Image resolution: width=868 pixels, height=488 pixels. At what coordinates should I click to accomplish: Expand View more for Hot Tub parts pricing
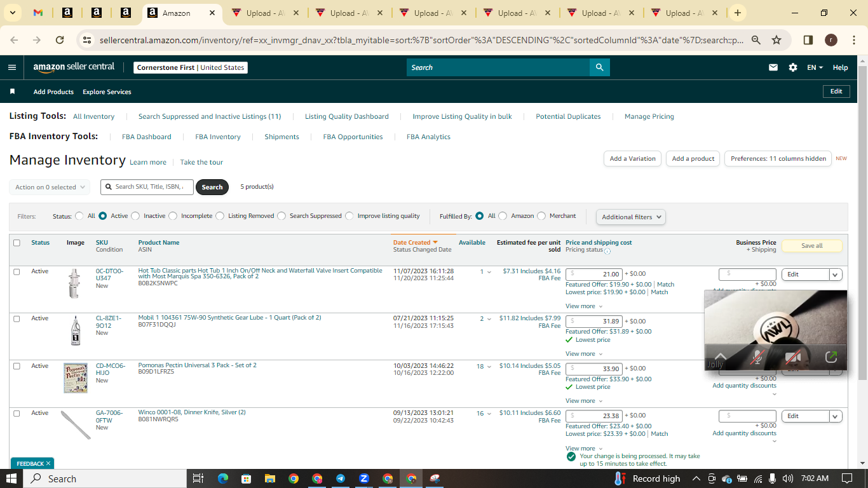click(584, 306)
